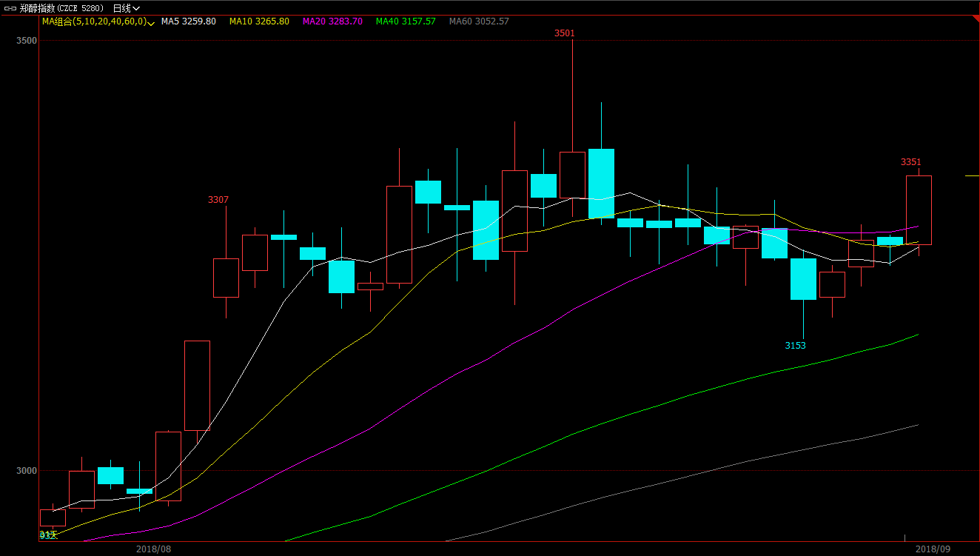Click the 3501 high price label
Screen dimensions: 980x556
[x=565, y=33]
